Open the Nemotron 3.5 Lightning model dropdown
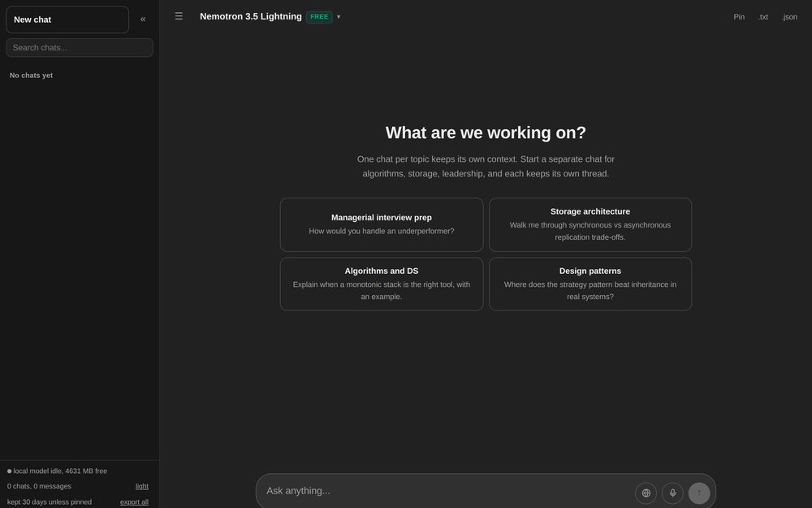The image size is (812, 508). pyautogui.click(x=270, y=16)
